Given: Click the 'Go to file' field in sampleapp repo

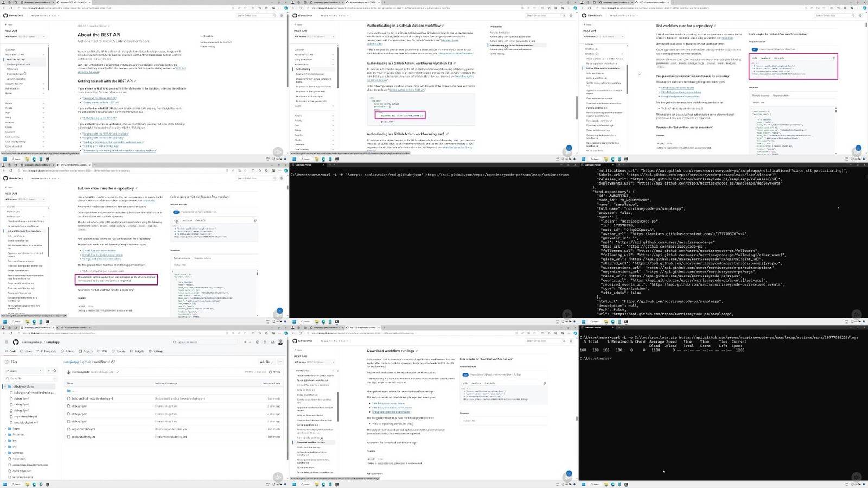Looking at the screenshot, I should pyautogui.click(x=31, y=378).
